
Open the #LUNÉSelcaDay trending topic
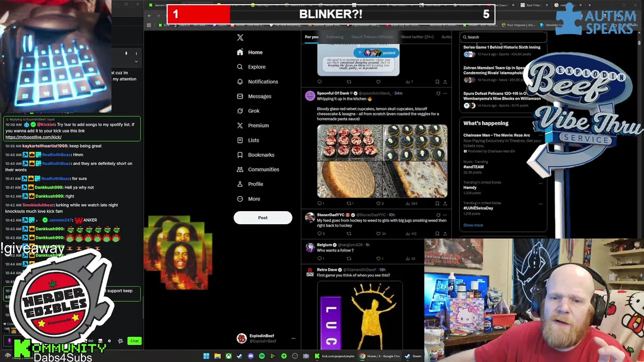click(x=478, y=208)
